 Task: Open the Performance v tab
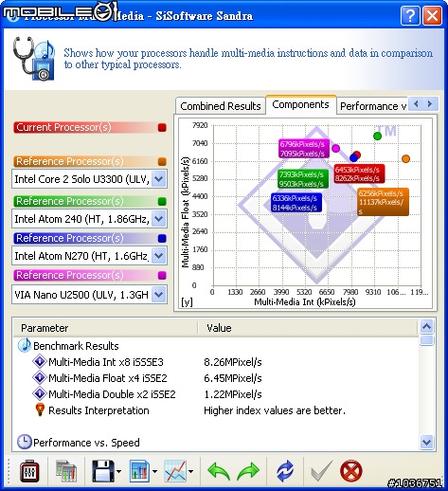tap(372, 106)
